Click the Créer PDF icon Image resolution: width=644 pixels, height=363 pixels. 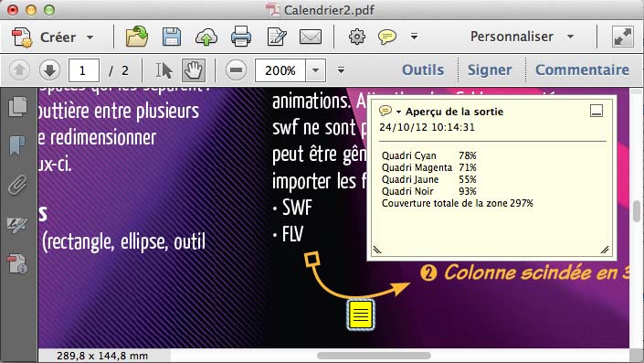click(x=22, y=37)
